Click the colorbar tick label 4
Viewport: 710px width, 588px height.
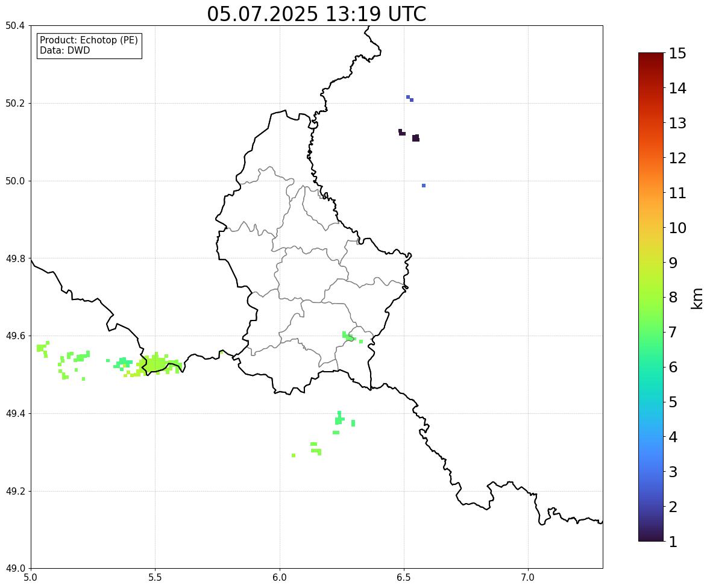673,437
